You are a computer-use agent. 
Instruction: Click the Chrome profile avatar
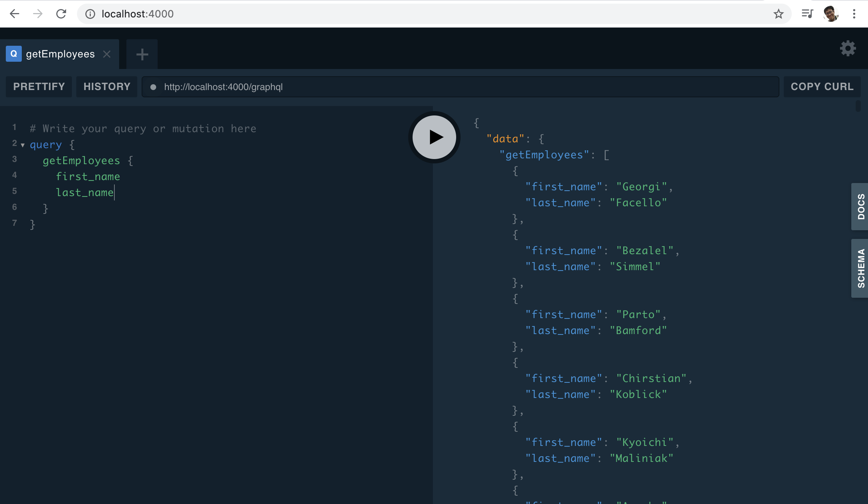pos(831,14)
